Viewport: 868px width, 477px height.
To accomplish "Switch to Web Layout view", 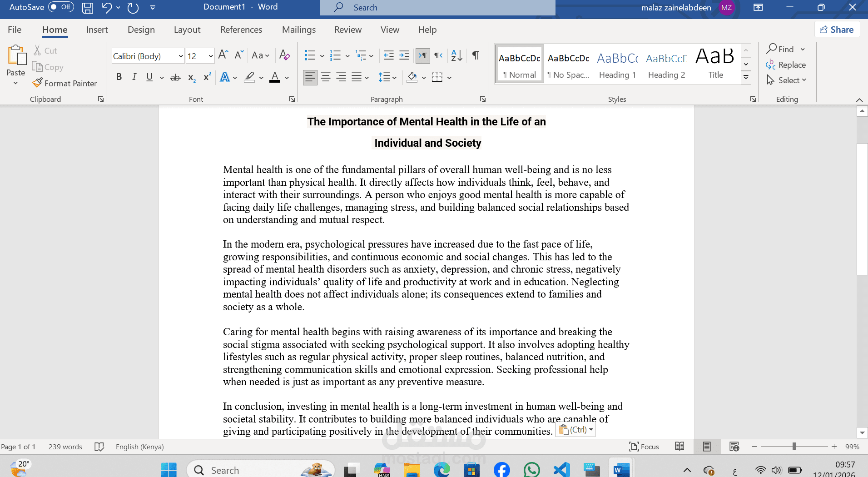I will pyautogui.click(x=734, y=447).
